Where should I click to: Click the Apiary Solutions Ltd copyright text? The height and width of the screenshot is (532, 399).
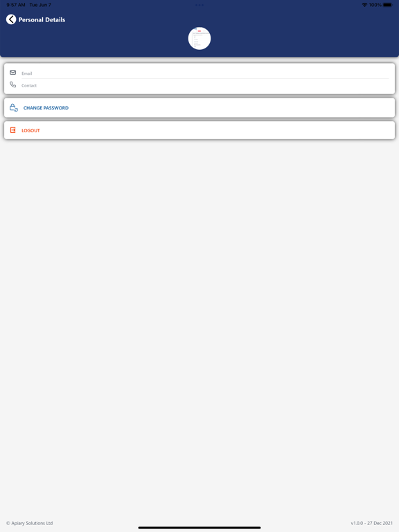30,523
